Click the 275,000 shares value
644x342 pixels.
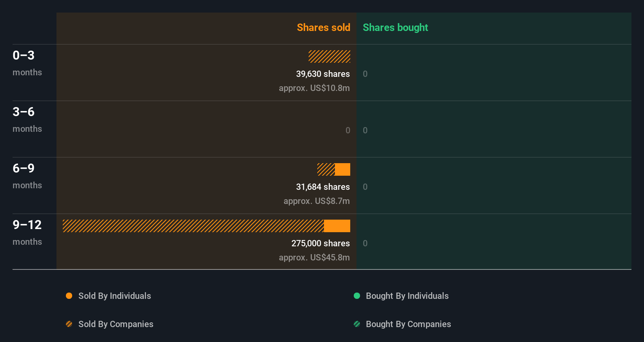320,243
